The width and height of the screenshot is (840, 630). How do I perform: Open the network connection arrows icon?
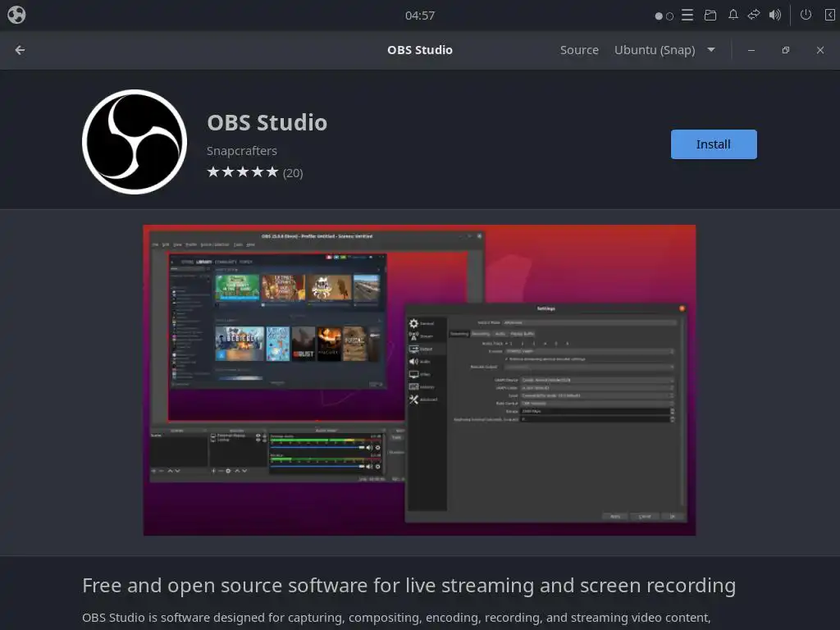tap(754, 15)
